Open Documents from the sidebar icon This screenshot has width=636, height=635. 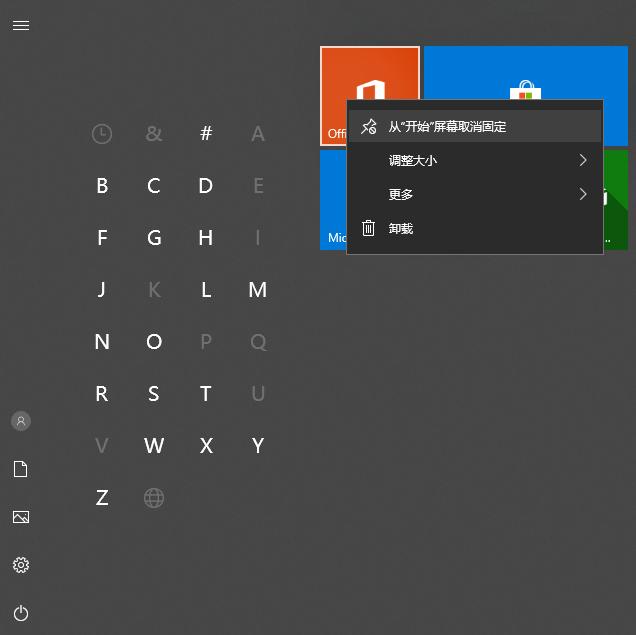click(20, 469)
